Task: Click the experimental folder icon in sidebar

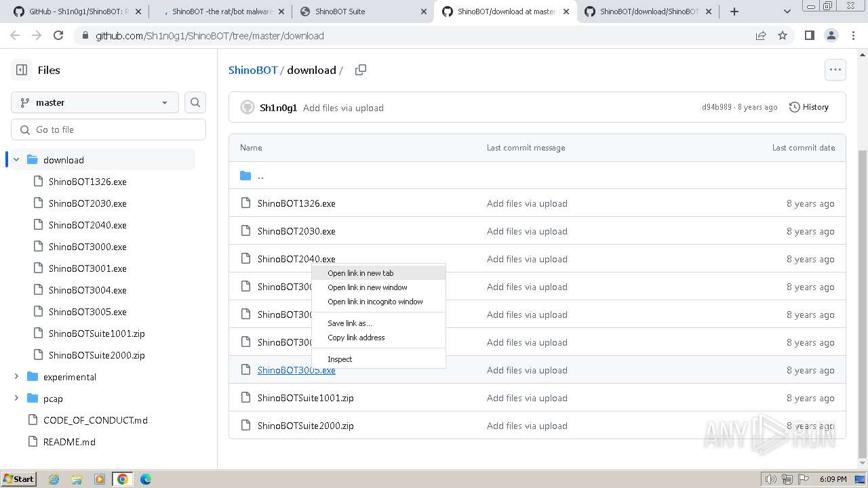Action: coord(33,377)
